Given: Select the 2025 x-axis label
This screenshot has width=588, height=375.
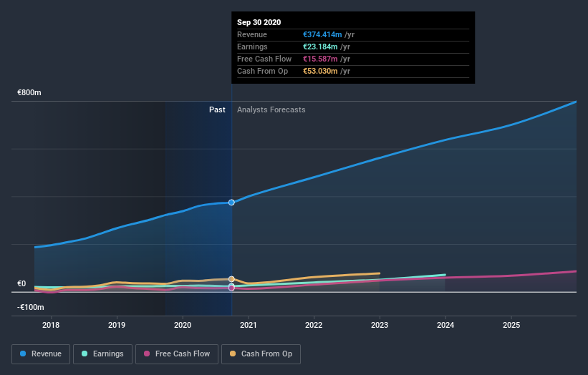Looking at the screenshot, I should pos(511,325).
